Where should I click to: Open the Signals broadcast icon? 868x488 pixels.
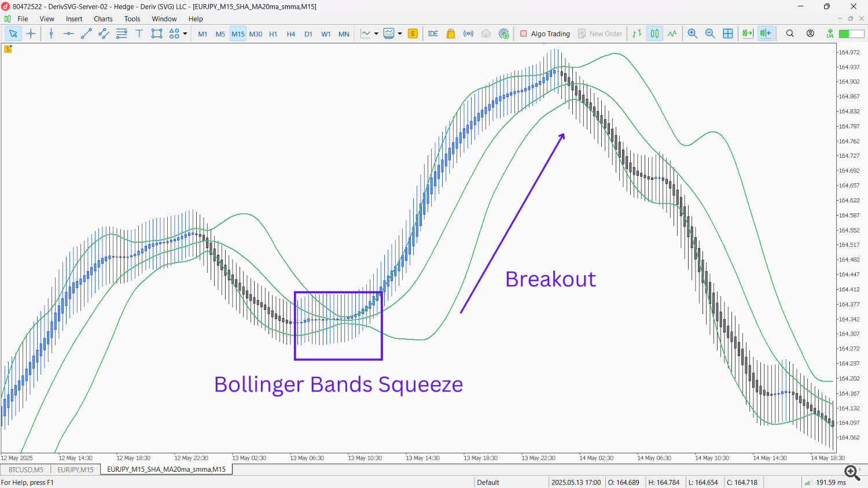(x=468, y=34)
